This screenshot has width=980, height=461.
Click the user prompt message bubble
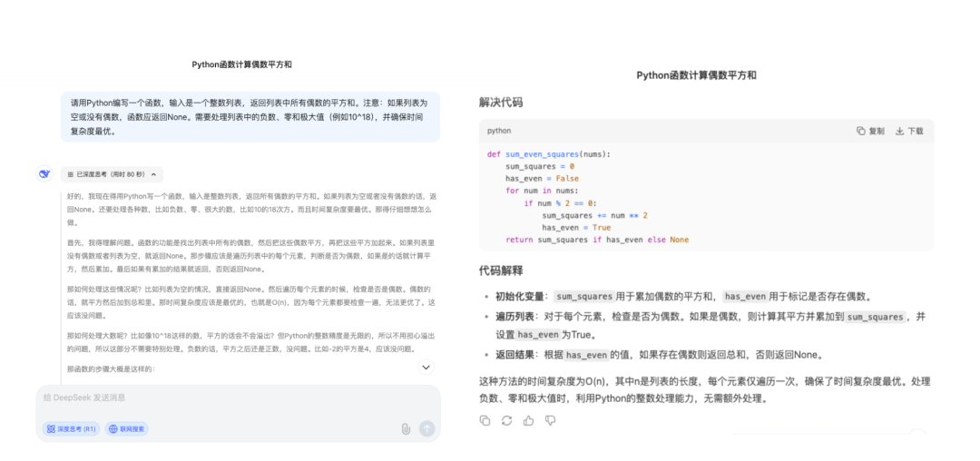pyautogui.click(x=250, y=117)
